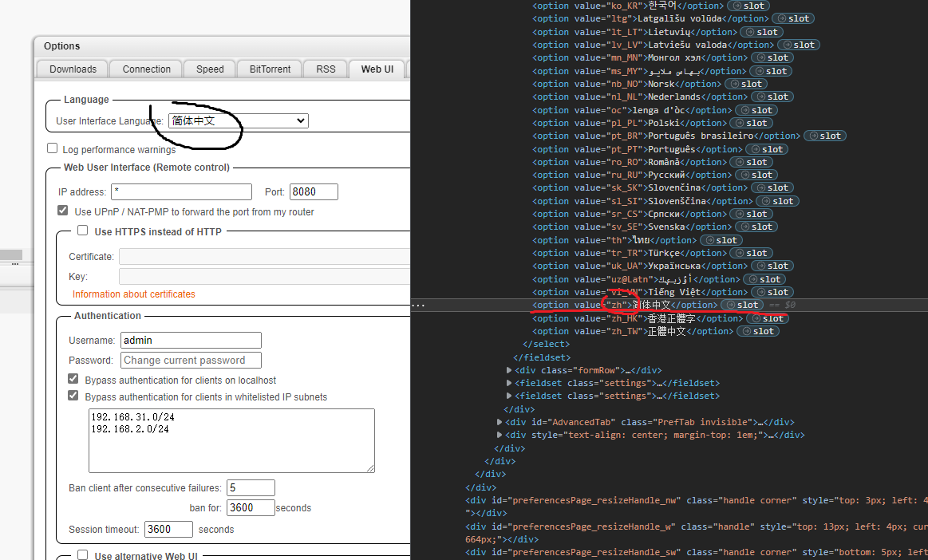Click the slot badge beside the Tiếng Việt option
The image size is (928, 560).
[772, 291]
